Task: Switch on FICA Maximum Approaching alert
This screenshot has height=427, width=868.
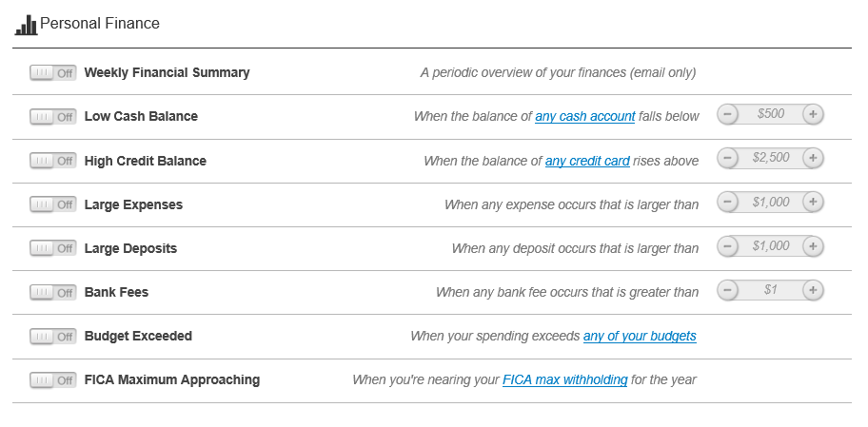Action: (53, 380)
